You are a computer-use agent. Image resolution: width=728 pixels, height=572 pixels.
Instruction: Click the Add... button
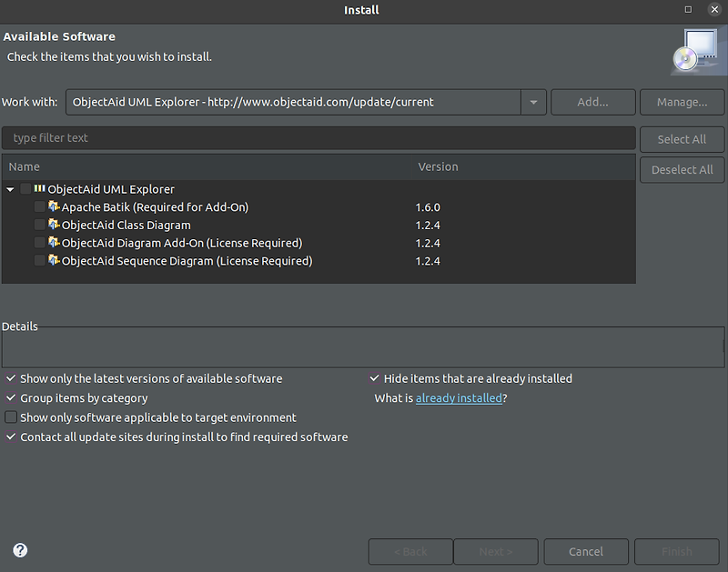tap(593, 102)
